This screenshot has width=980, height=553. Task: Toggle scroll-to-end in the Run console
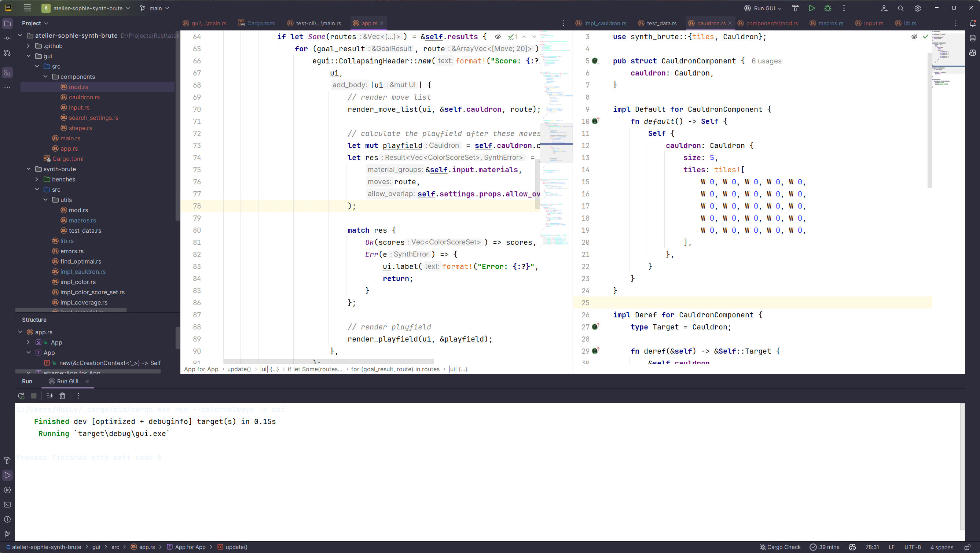pos(49,396)
